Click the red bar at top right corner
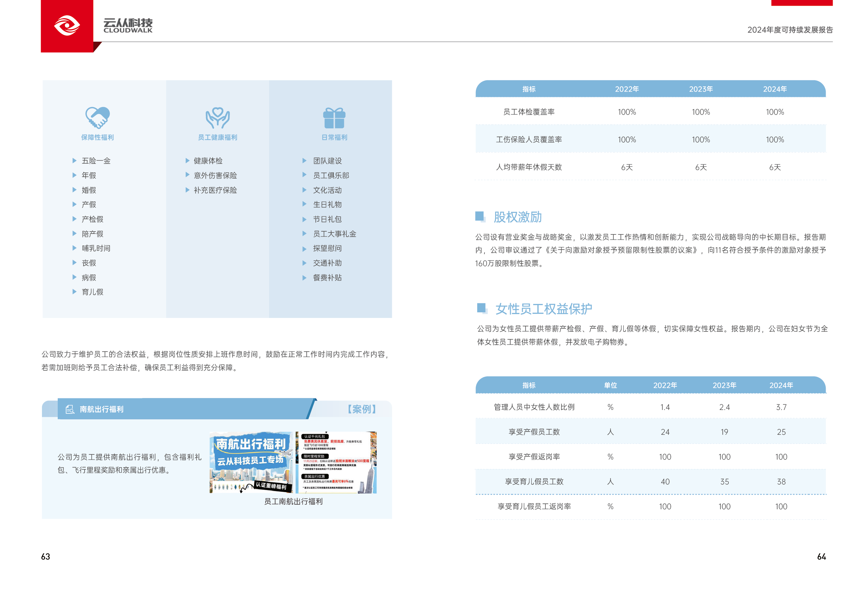The image size is (868, 589). click(x=802, y=2)
